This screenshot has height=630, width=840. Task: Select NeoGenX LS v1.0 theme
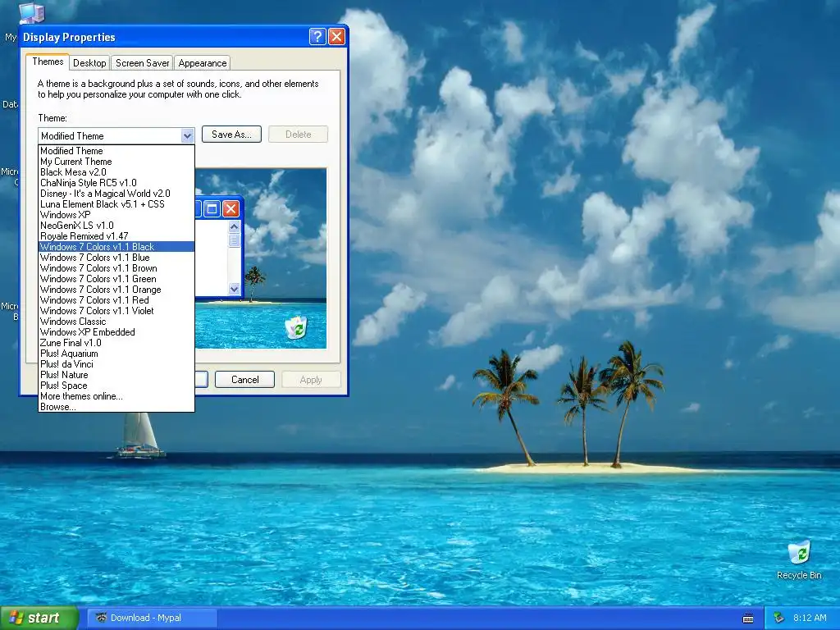click(116, 226)
